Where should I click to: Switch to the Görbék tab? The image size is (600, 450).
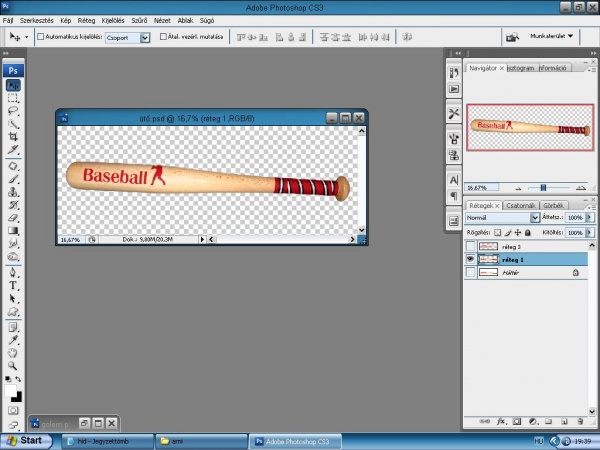pyautogui.click(x=553, y=205)
